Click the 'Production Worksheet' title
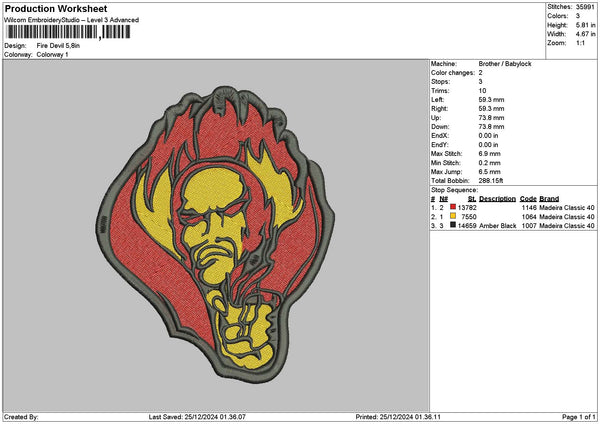The image size is (600, 424). pyautogui.click(x=56, y=8)
